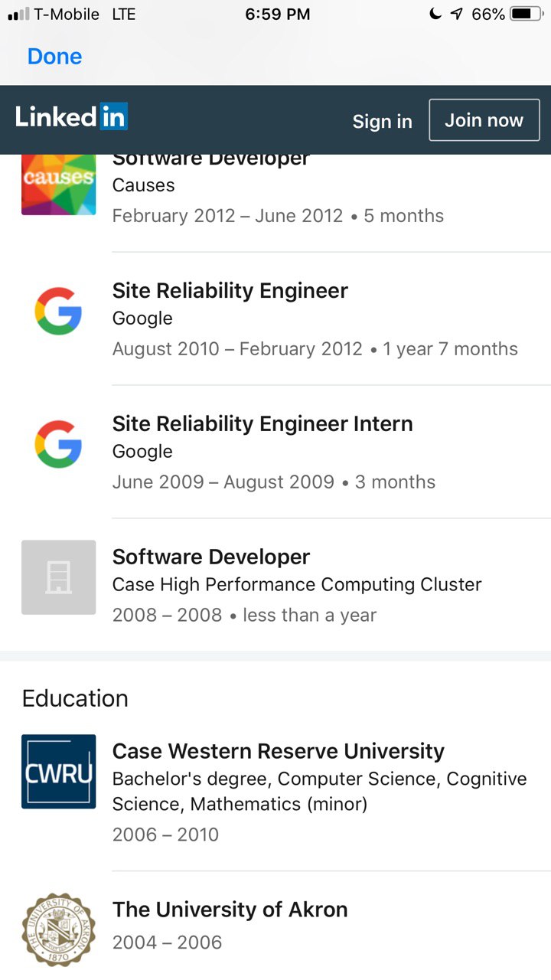Viewport: 551px width, 980px height.
Task: Tap the University of Akron seal
Action: [59, 929]
